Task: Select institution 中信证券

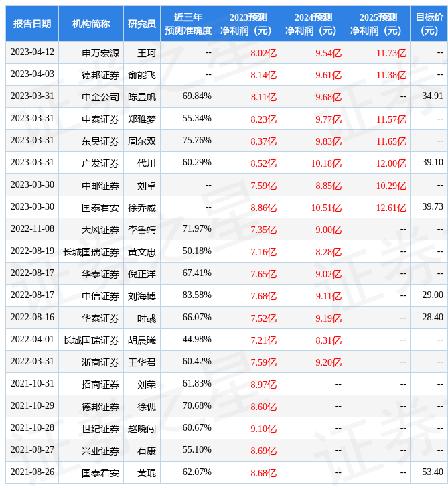Action: (x=100, y=297)
